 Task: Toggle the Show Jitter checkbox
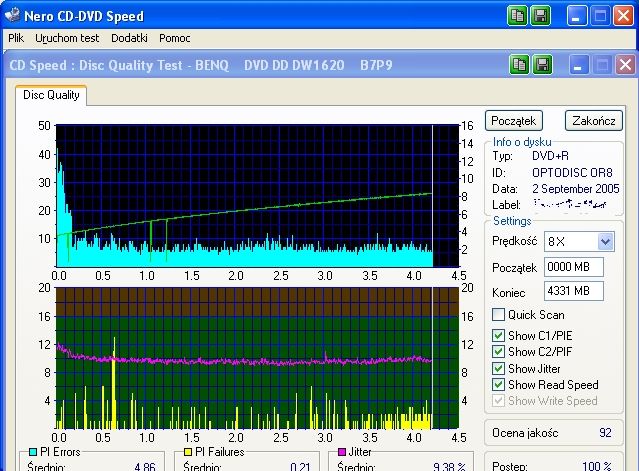tap(498, 368)
